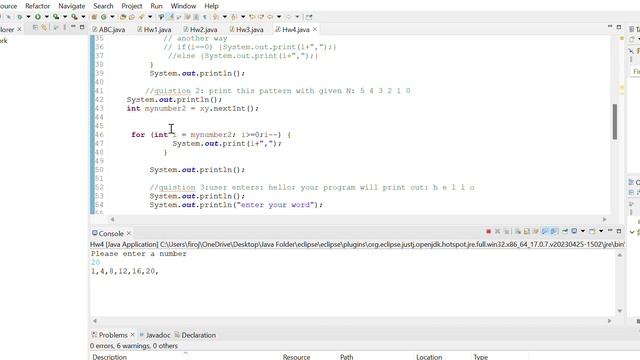Click Pin Console icon
This screenshot has height=360, width=640.
pyautogui.click(x=565, y=231)
